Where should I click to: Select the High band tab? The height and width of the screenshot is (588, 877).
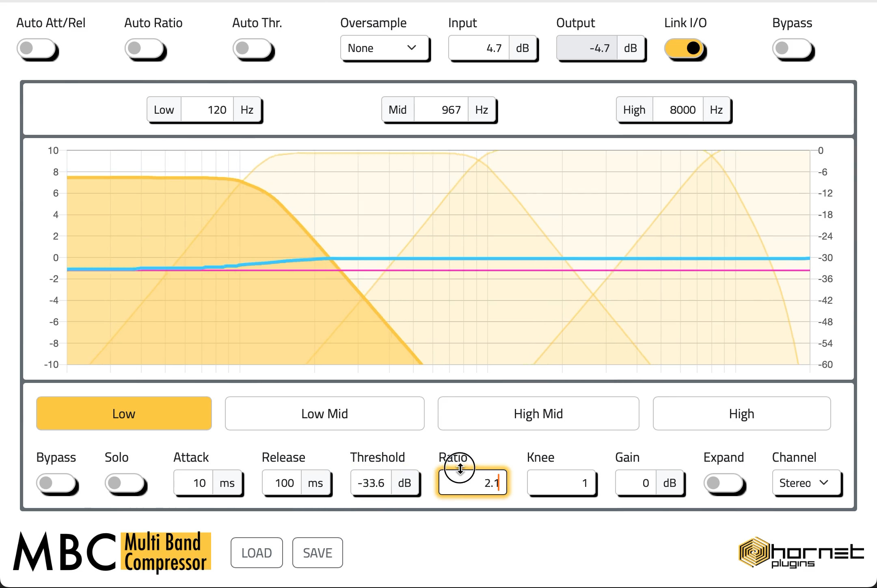(x=741, y=413)
